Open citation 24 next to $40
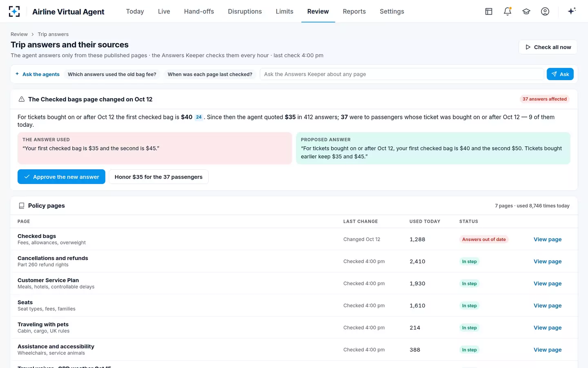Screen dimensions: 588x368 [199, 117]
